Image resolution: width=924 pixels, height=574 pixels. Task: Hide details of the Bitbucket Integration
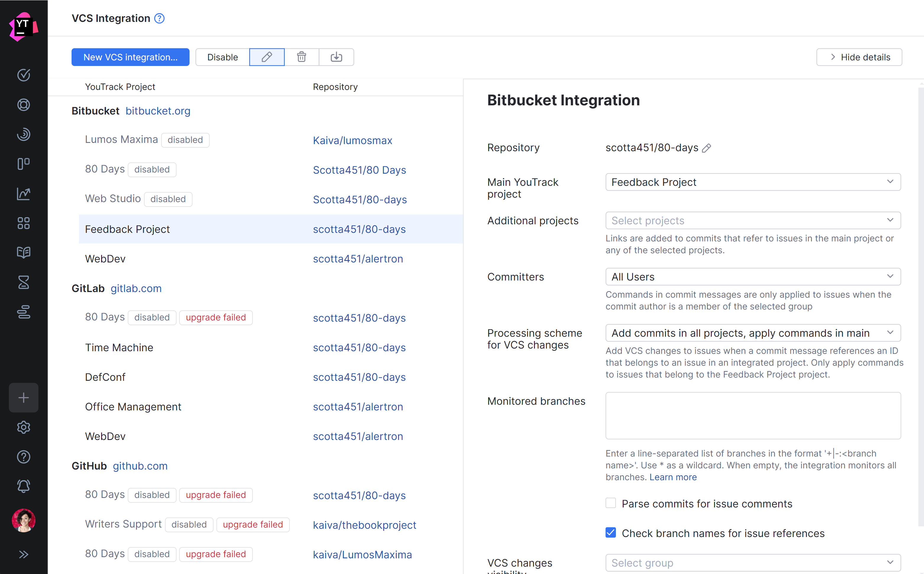tap(859, 57)
